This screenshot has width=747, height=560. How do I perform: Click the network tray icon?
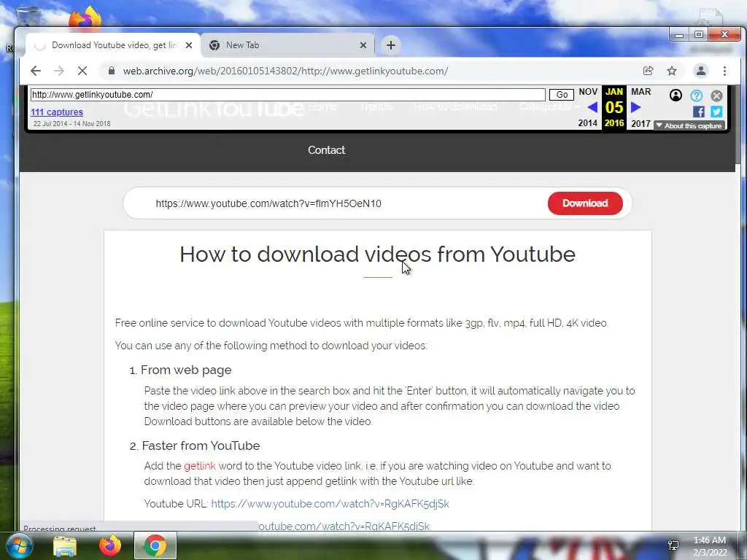coord(673,545)
